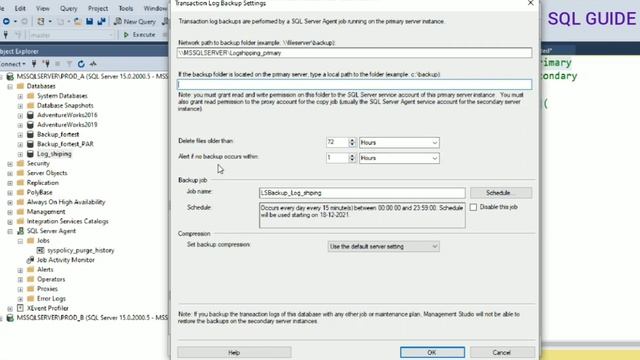Expand the Error Logs node

click(20, 299)
